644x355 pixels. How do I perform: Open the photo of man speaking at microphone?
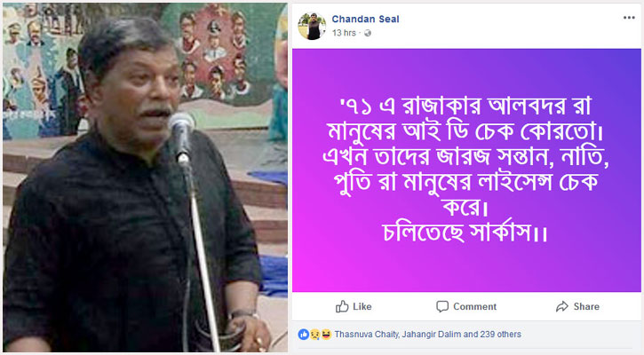tap(145, 177)
